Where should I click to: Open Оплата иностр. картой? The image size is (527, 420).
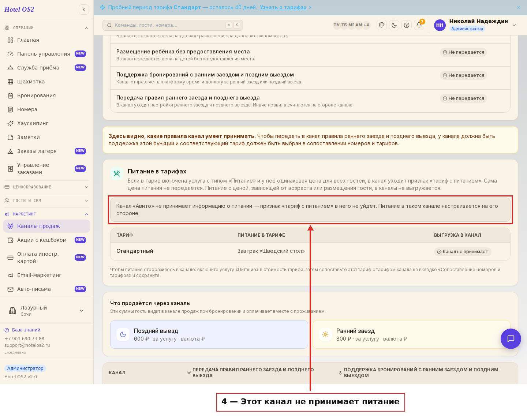point(46,258)
